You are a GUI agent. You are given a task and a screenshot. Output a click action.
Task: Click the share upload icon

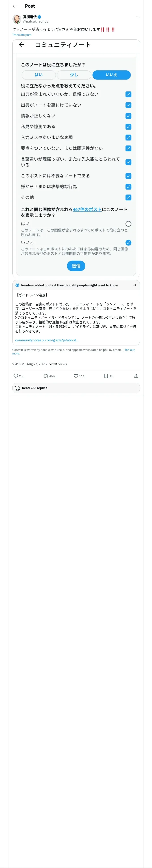point(136,376)
